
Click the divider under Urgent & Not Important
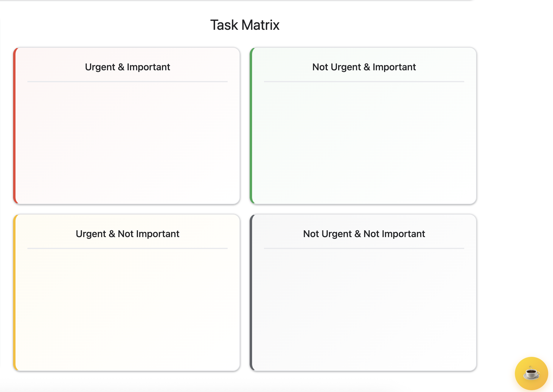(128, 248)
